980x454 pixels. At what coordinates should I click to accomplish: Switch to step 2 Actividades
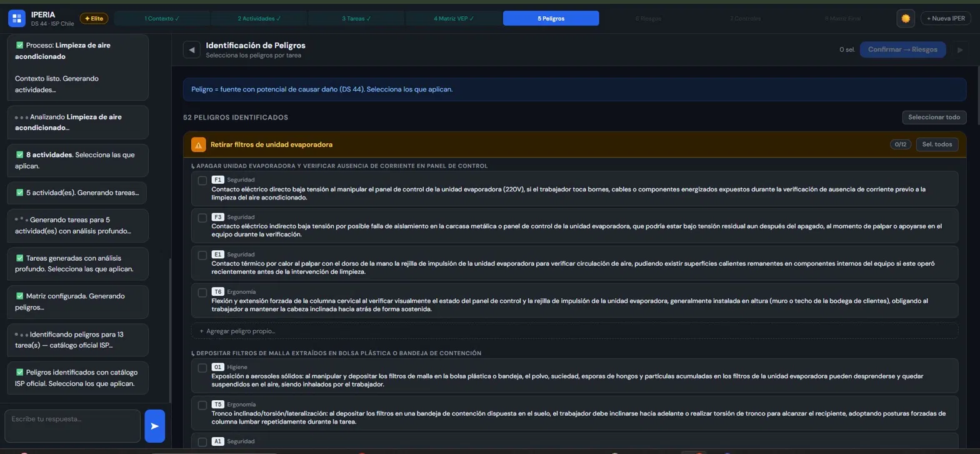[259, 19]
